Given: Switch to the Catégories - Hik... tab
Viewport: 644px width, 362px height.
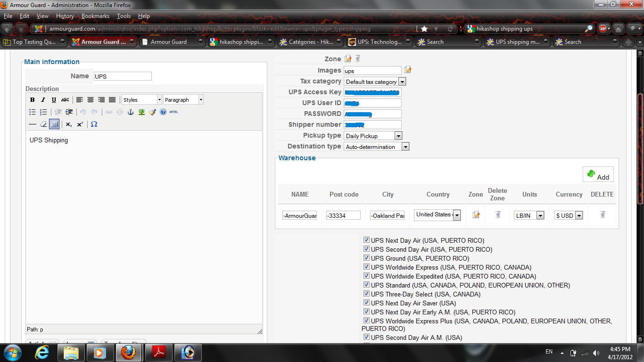Looking at the screenshot, I should point(309,42).
